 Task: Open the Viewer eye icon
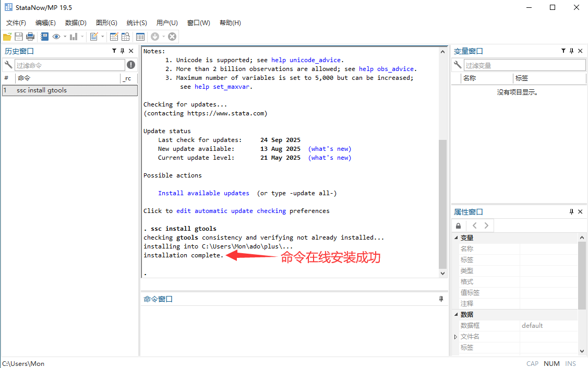56,37
